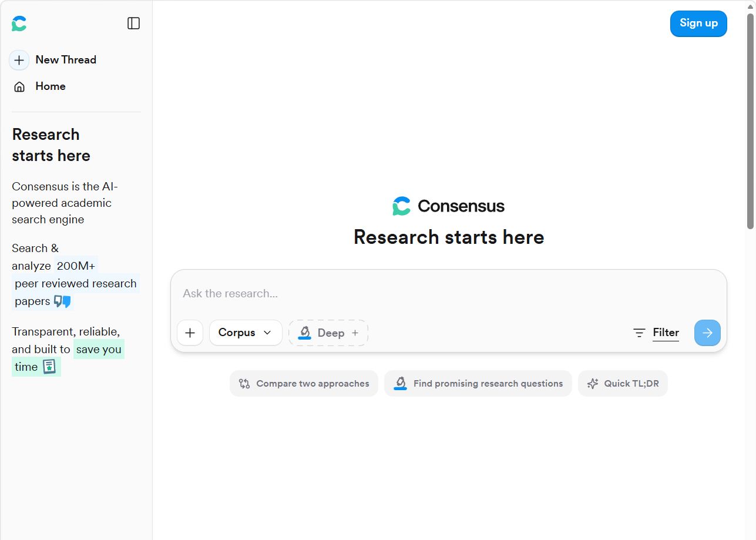Click the plus attachment button in search box
Screen dimensions: 756x540
coord(190,333)
